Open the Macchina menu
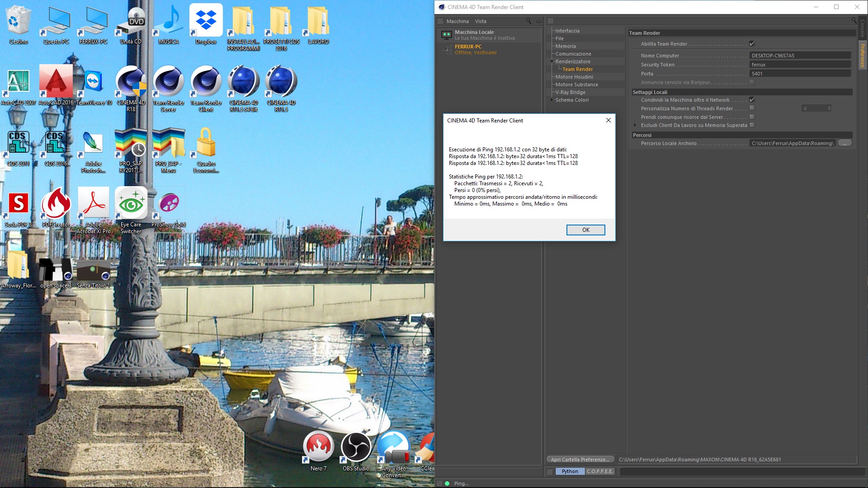 pyautogui.click(x=457, y=21)
